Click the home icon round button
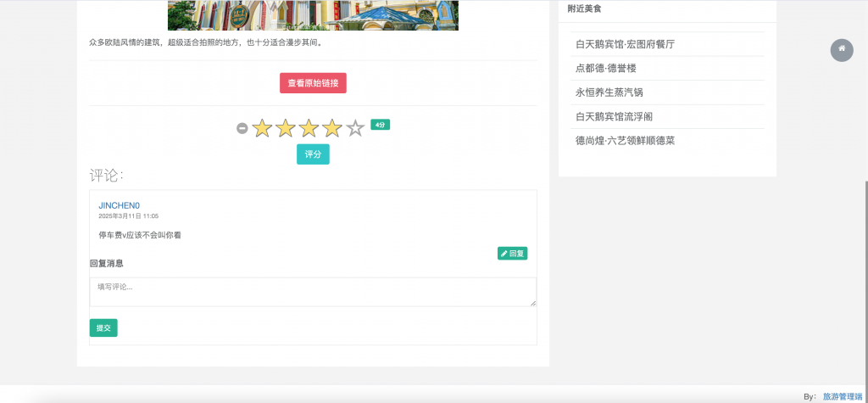 point(842,50)
